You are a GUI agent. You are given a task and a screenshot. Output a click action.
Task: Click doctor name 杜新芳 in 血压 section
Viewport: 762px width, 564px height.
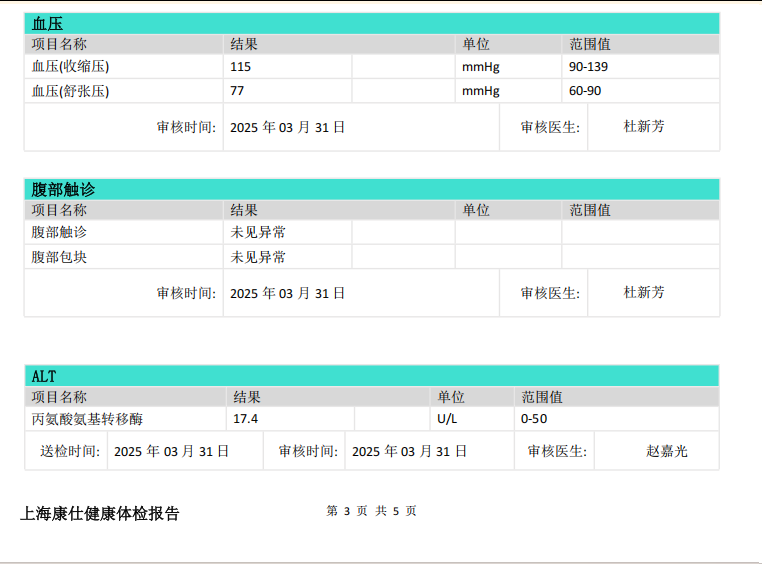pyautogui.click(x=644, y=127)
